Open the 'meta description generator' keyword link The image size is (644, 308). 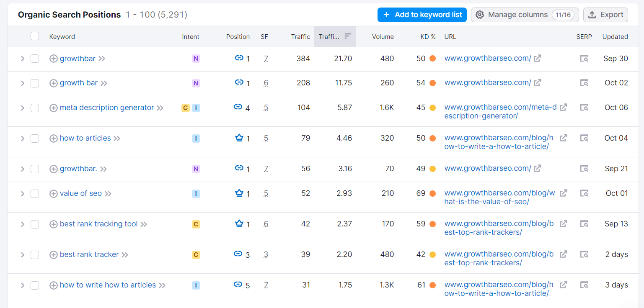point(107,108)
